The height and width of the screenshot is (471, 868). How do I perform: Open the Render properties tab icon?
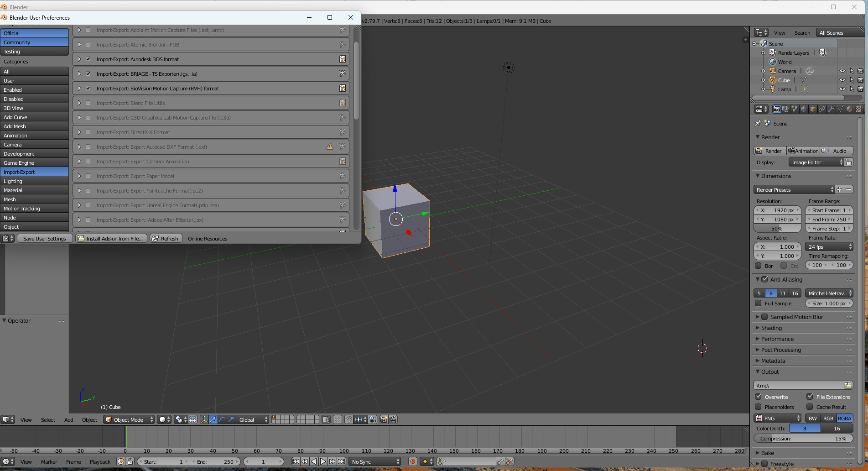tap(776, 109)
